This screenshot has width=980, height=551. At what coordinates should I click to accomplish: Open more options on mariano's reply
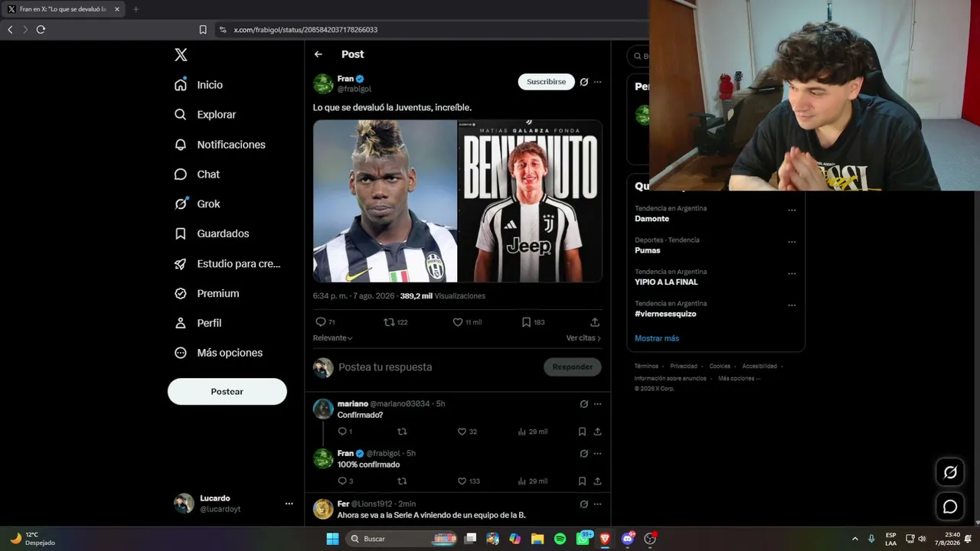[x=597, y=404]
